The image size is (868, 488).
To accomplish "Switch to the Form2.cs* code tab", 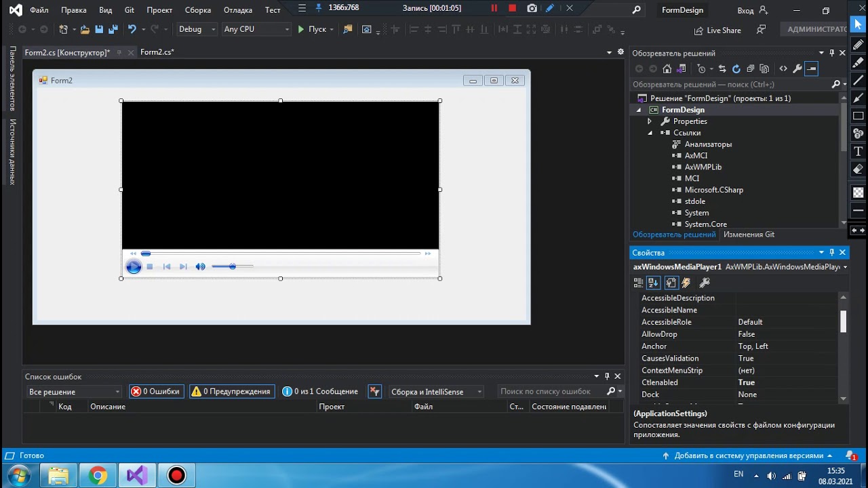I will pyautogui.click(x=157, y=52).
